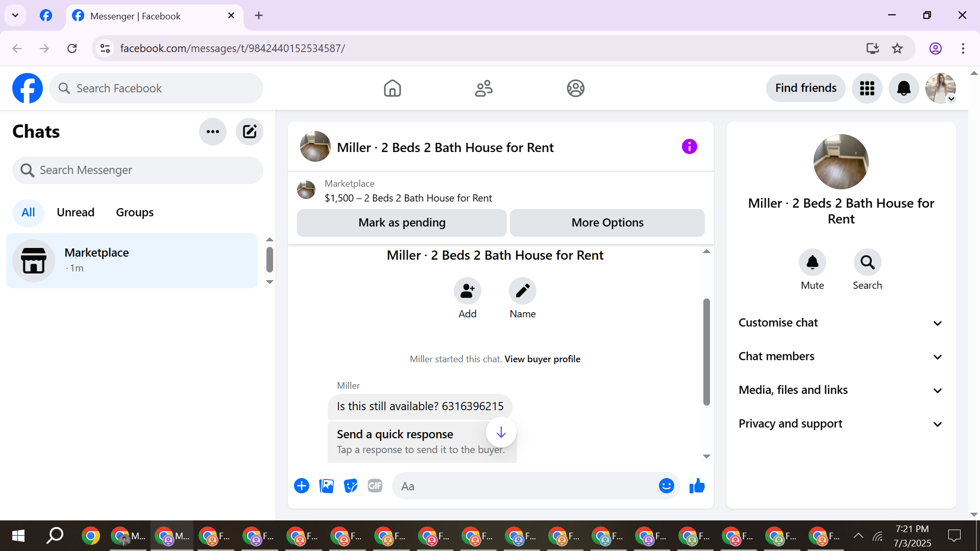Open the sticker picker
This screenshot has width=980, height=551.
(351, 486)
